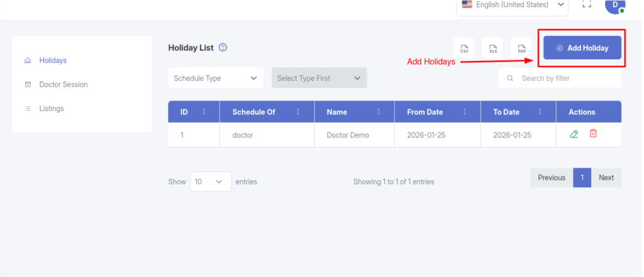Viewport: 644px width, 277px height.
Task: Sort by From Date column
Action: tap(464, 112)
